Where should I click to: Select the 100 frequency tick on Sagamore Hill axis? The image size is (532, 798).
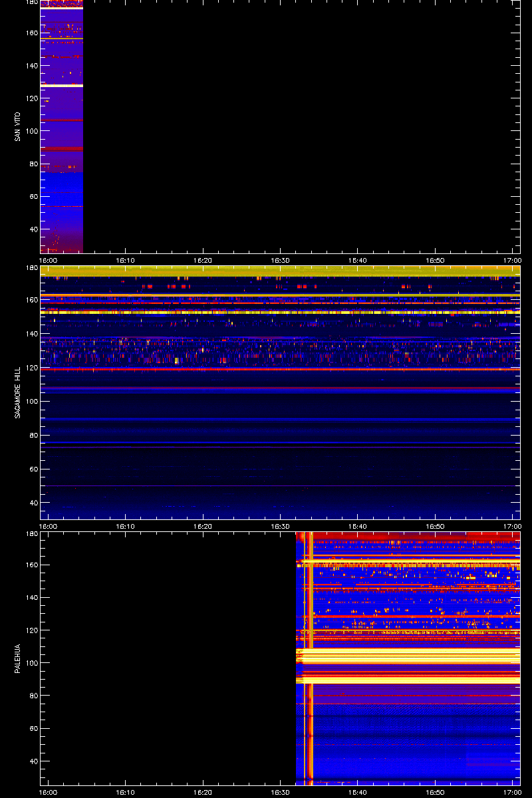tap(31, 402)
